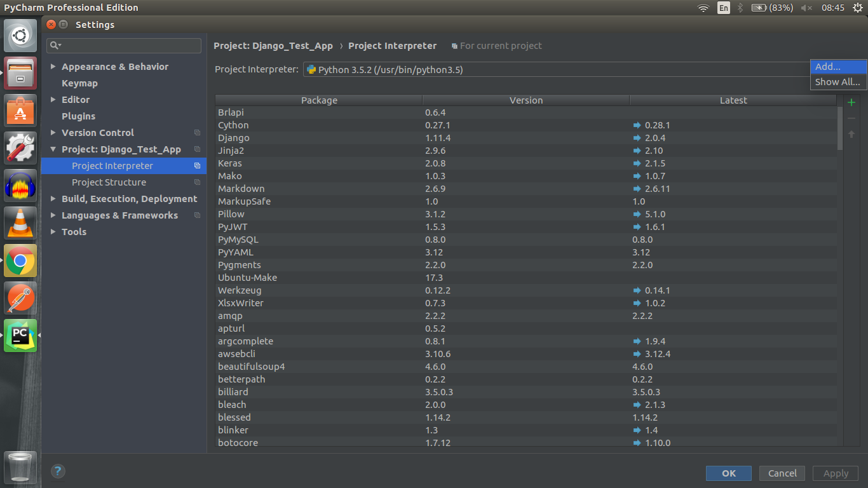Viewport: 868px width, 488px height.
Task: Open Google Chrome from the launcher
Action: click(20, 261)
